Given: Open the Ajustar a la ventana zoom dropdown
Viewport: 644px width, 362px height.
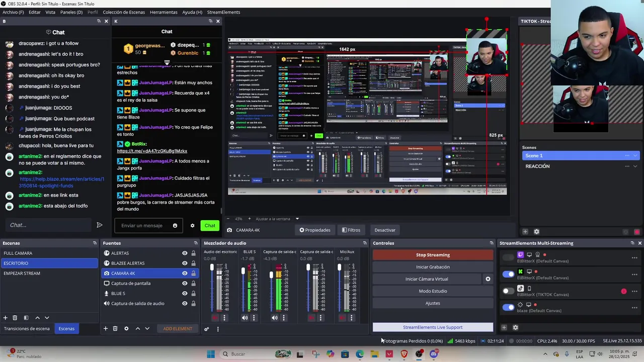Looking at the screenshot, I should click(297, 219).
